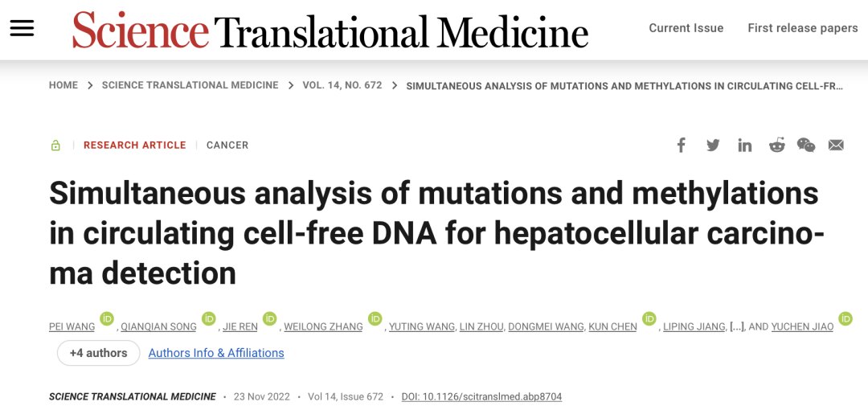Image resolution: width=868 pixels, height=410 pixels.
Task: Follow the DOI 10.1126/scitranslmed.abp8704 link
Action: pos(481,397)
